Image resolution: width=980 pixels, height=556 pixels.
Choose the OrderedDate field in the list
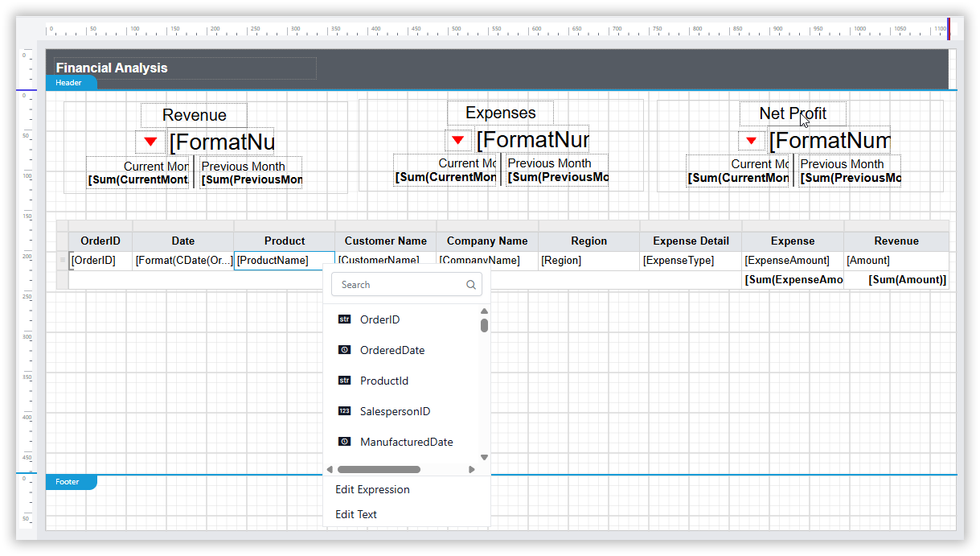[x=392, y=350]
